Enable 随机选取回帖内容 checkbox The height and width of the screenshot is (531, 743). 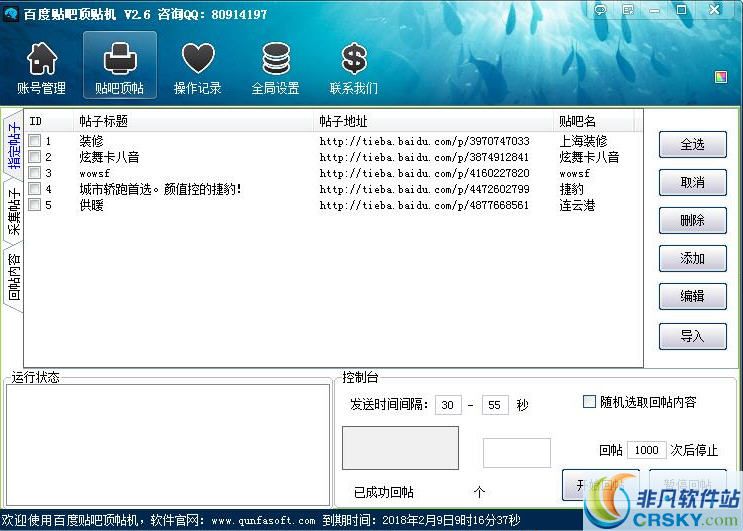(589, 402)
